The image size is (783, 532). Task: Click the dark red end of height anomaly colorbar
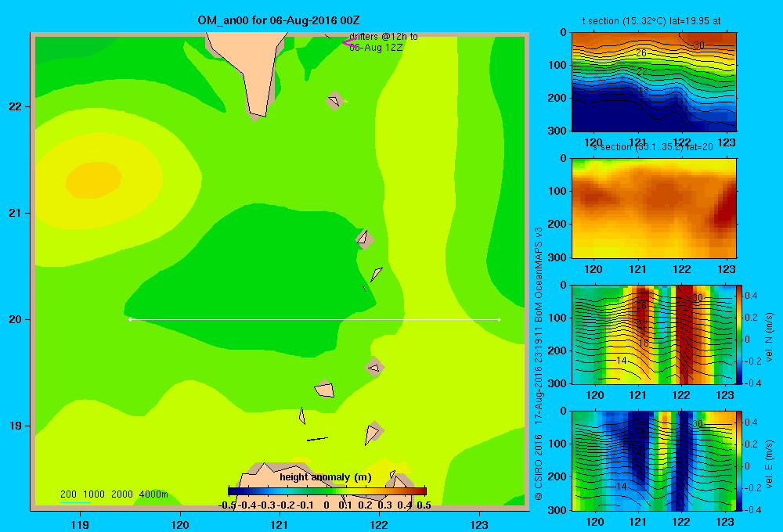pyautogui.click(x=421, y=491)
